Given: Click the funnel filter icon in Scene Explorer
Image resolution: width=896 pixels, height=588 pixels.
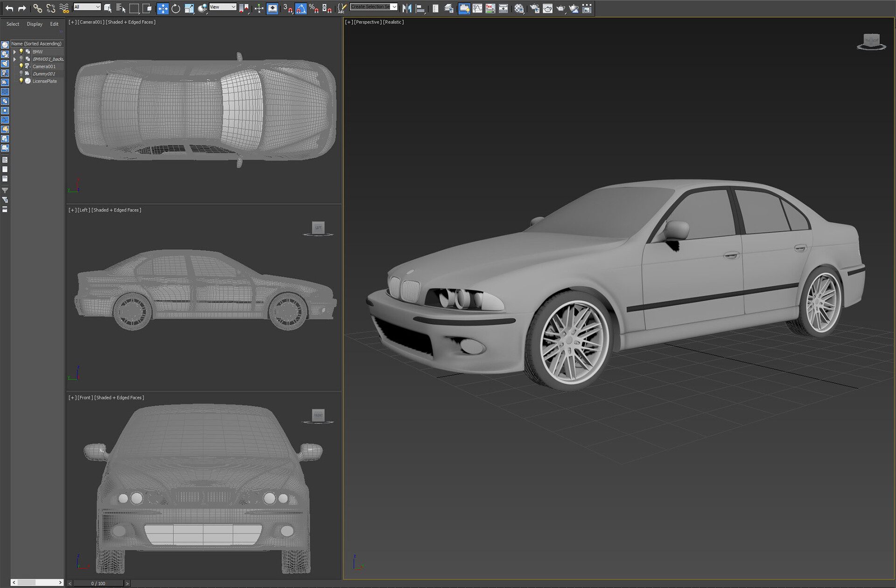Looking at the screenshot, I should pos(5,190).
